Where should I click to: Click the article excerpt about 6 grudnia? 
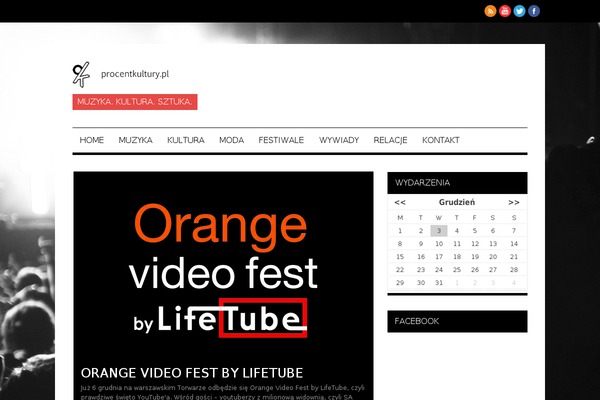pos(222,392)
